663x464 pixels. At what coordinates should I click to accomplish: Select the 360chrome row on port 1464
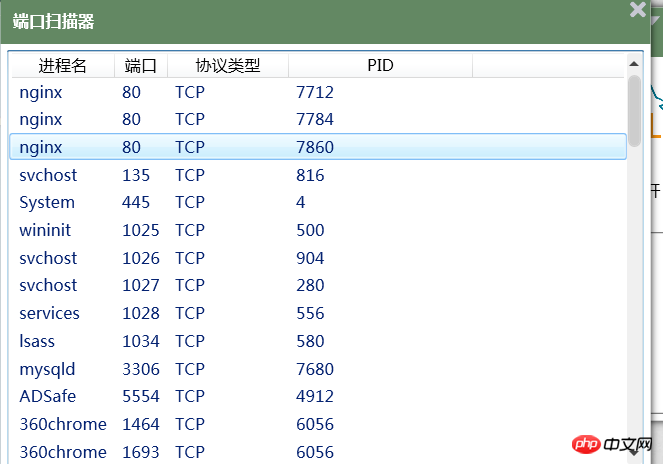point(318,424)
